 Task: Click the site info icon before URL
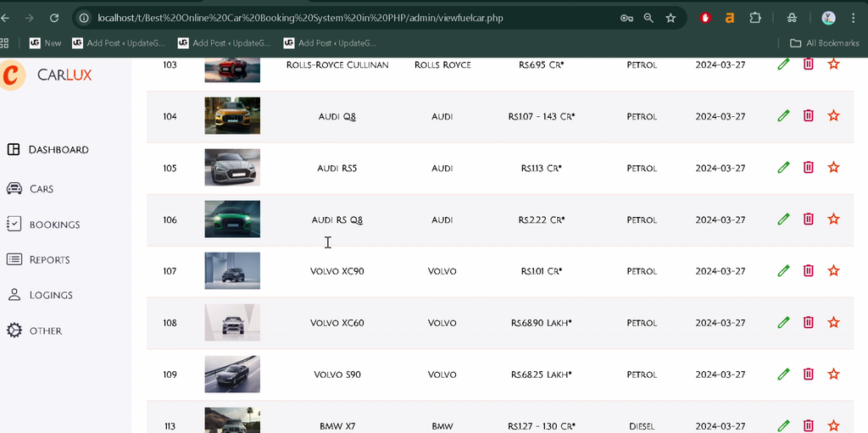[x=84, y=19]
